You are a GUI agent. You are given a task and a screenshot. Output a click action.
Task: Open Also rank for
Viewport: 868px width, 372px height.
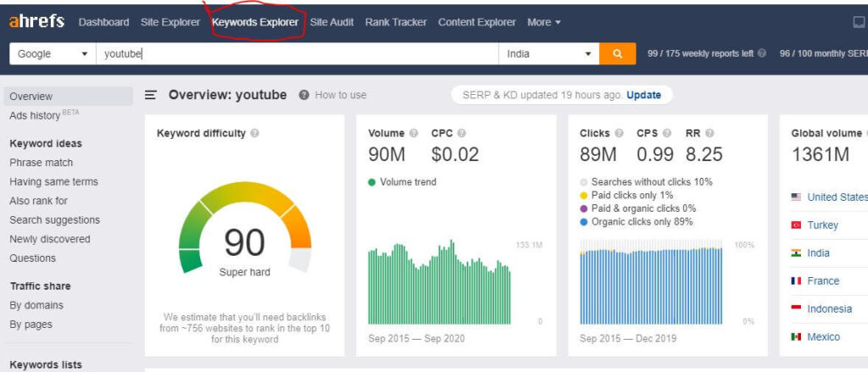coord(38,201)
